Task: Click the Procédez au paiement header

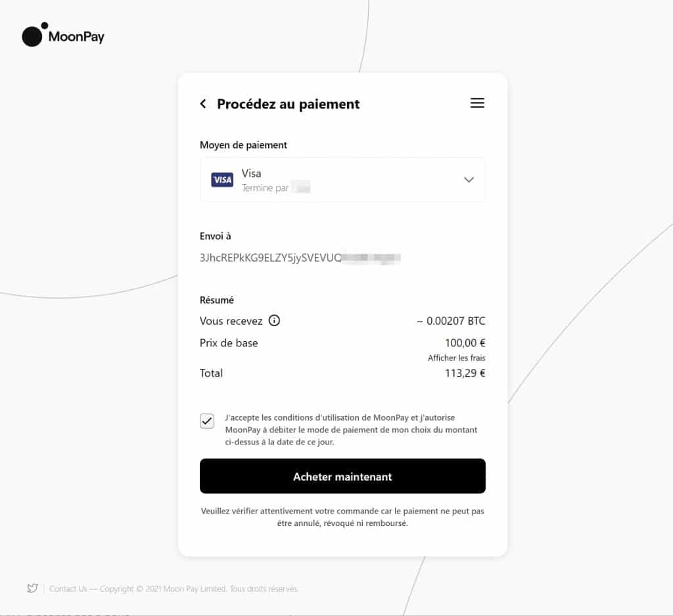Action: pyautogui.click(x=287, y=104)
